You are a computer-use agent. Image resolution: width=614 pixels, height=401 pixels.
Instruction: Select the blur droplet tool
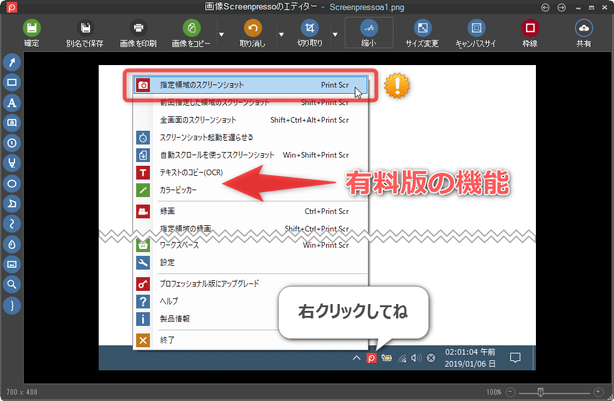12,244
